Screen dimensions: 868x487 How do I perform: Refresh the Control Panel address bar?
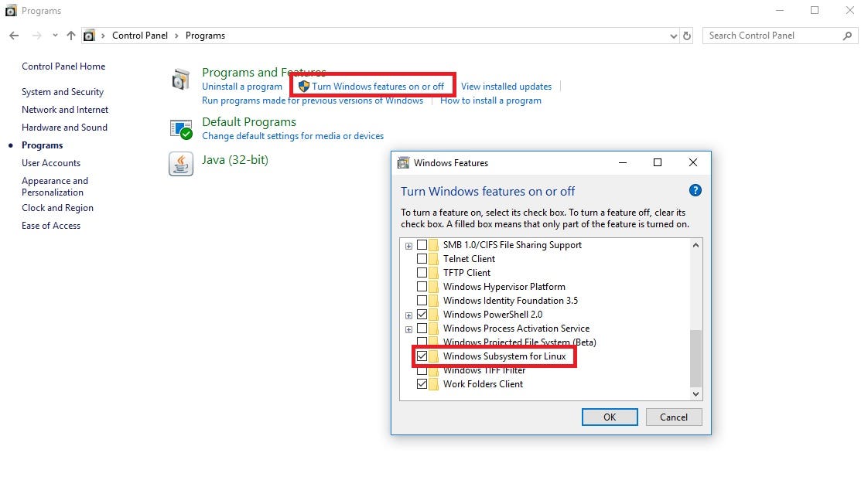coord(687,36)
